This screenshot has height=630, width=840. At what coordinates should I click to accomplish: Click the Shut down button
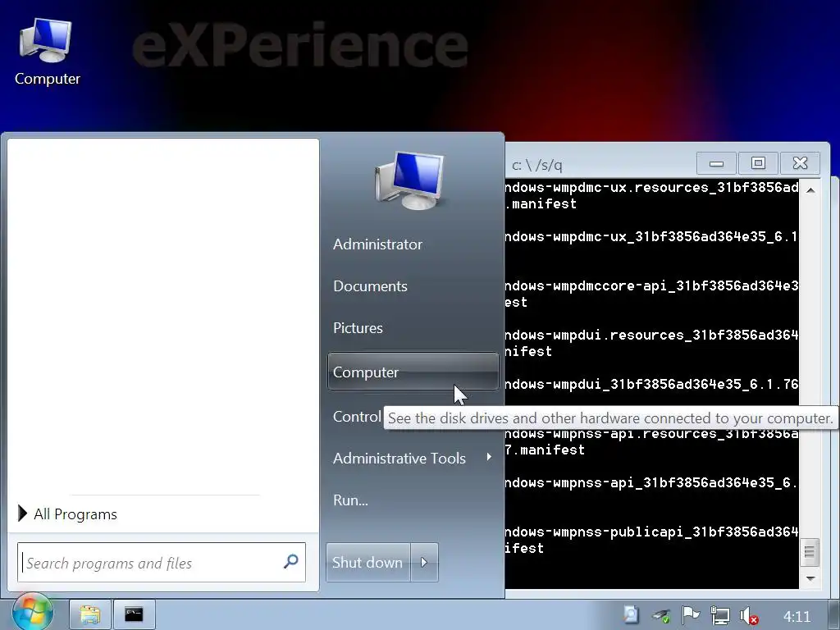tap(368, 562)
